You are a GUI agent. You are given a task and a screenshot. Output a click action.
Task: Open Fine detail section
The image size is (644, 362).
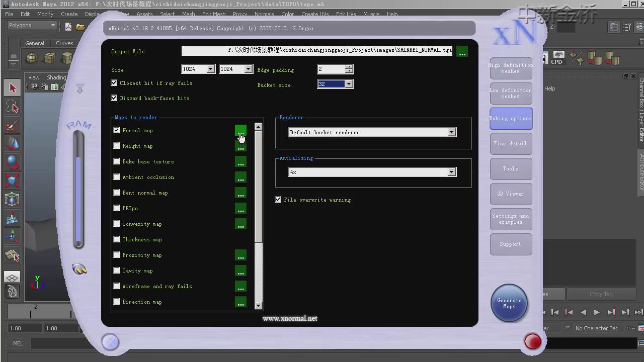pos(511,144)
